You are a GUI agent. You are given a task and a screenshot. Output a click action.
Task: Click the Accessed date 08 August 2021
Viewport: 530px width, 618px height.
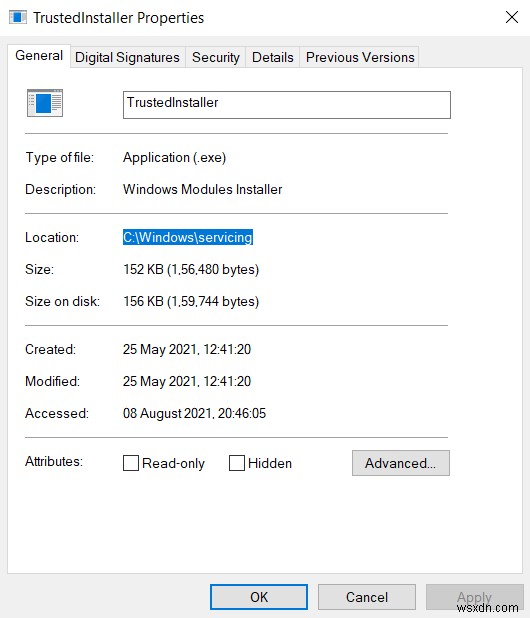(x=194, y=413)
